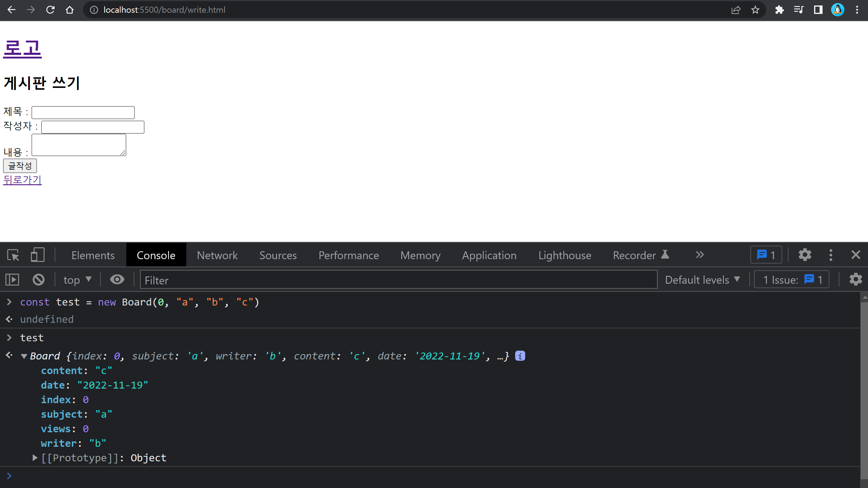Open the Default levels dropdown

pyautogui.click(x=703, y=279)
